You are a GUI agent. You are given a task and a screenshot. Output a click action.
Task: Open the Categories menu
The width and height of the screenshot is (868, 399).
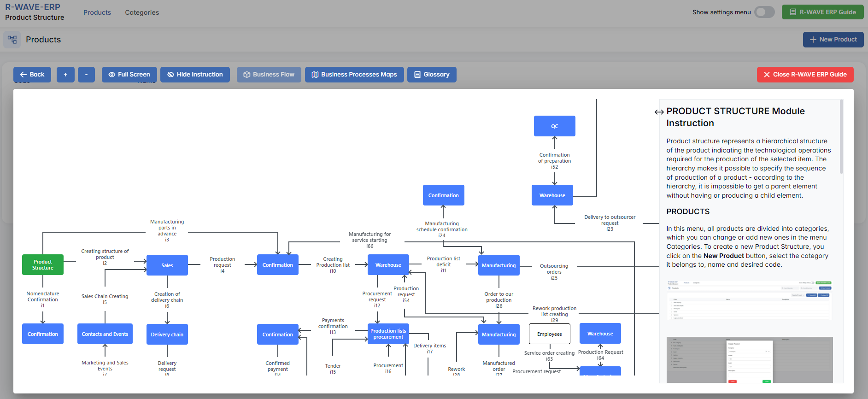(142, 12)
